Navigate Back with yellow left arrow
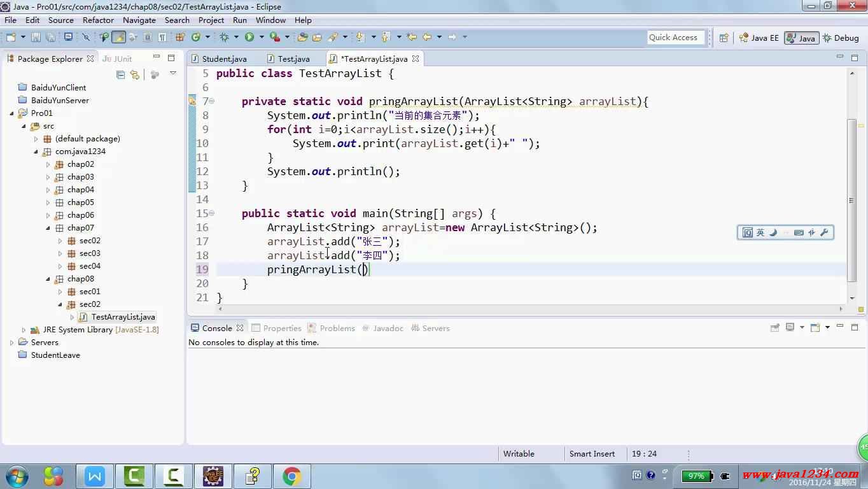 (427, 37)
